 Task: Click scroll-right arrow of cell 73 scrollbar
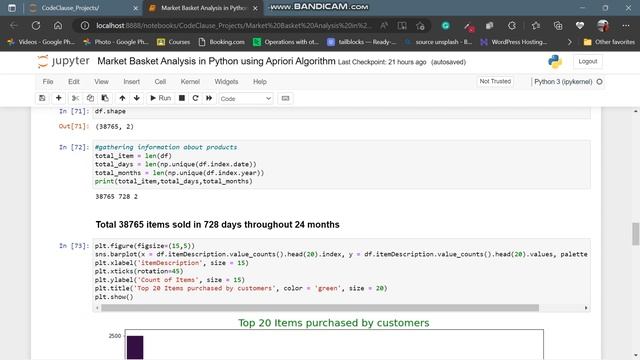point(586,308)
